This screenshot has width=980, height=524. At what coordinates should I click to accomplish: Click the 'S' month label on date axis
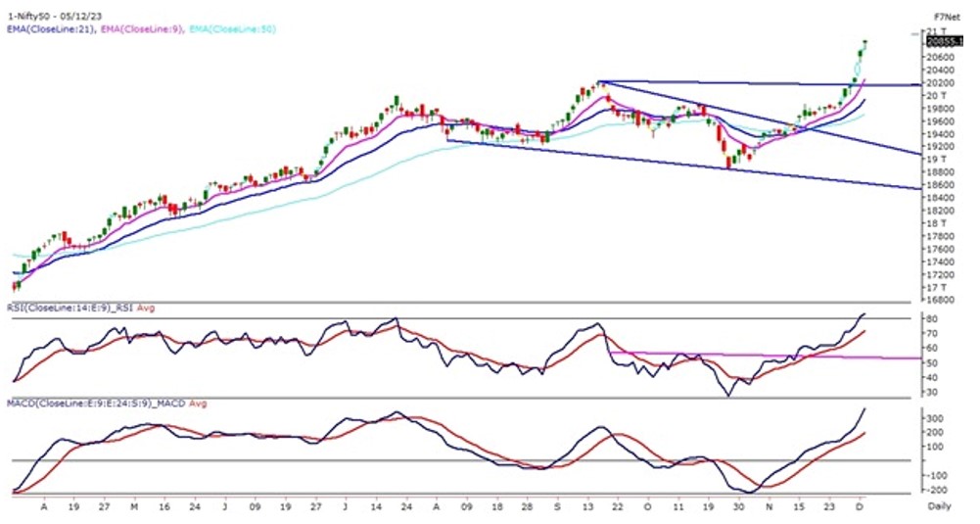click(x=557, y=507)
